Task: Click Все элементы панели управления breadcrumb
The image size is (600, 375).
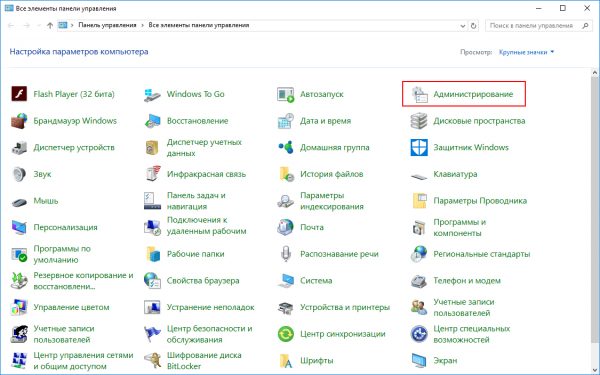Action: pyautogui.click(x=199, y=25)
